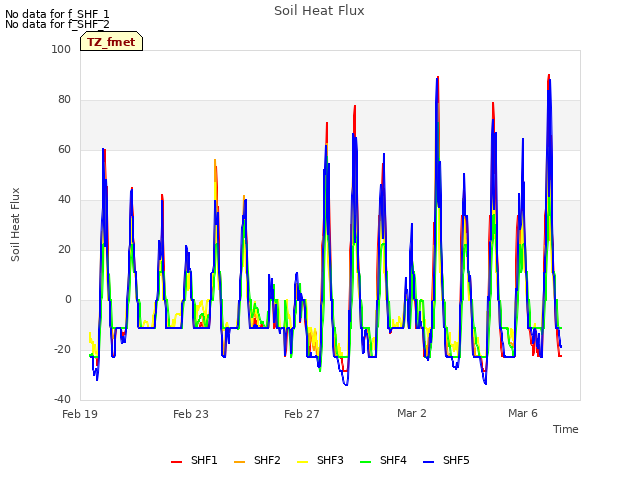Click the blue SHF5 legend color marker
640x480 pixels.
[429, 462]
